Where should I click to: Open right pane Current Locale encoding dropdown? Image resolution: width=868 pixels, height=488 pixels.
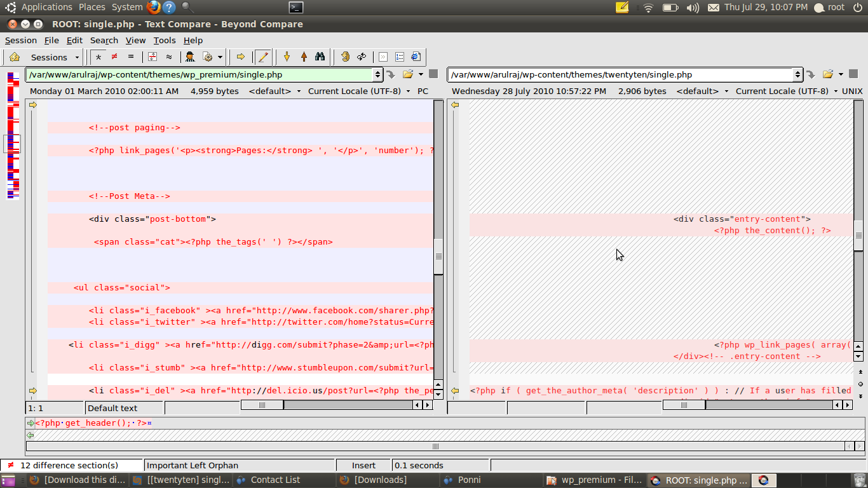pos(787,91)
